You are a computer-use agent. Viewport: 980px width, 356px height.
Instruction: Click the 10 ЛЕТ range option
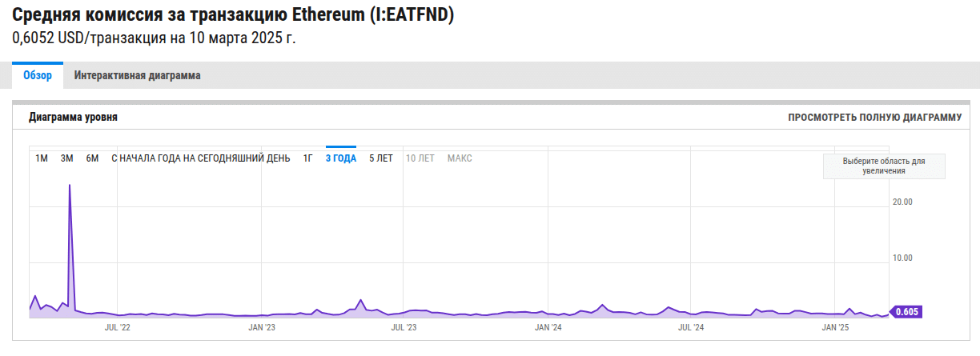[420, 158]
